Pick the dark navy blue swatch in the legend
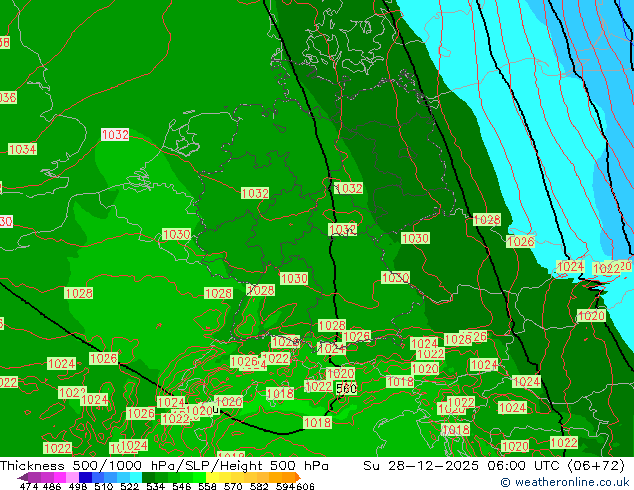 [85, 477]
